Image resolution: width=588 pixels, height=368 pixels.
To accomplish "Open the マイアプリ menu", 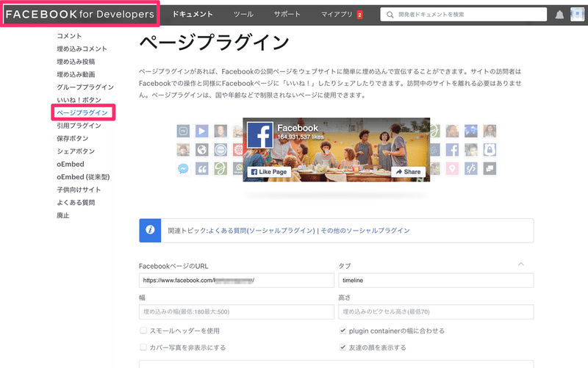I will click(337, 14).
